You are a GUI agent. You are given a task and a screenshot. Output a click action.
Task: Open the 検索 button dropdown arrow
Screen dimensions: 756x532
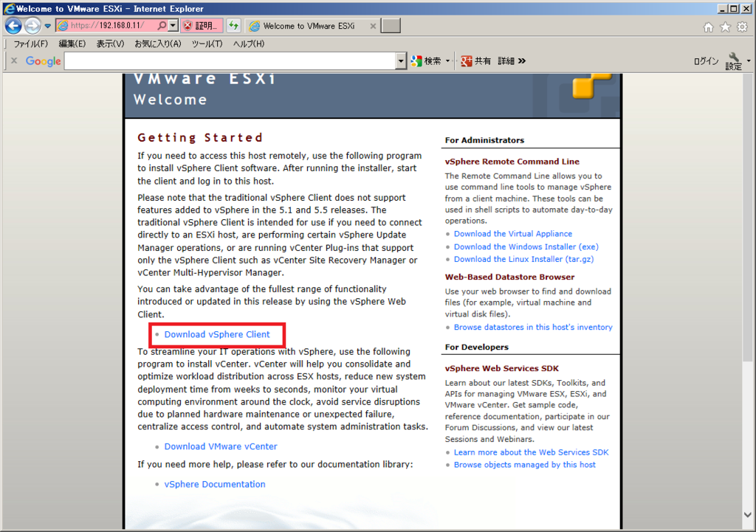coord(447,61)
